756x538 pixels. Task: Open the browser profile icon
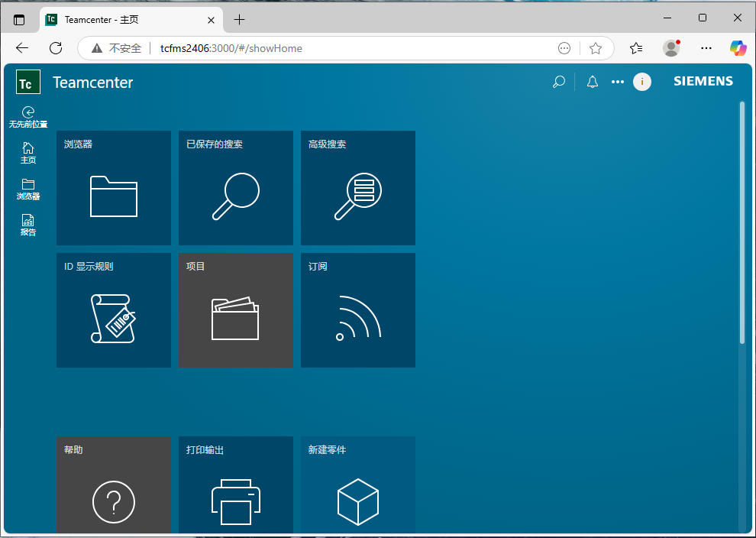tap(671, 48)
